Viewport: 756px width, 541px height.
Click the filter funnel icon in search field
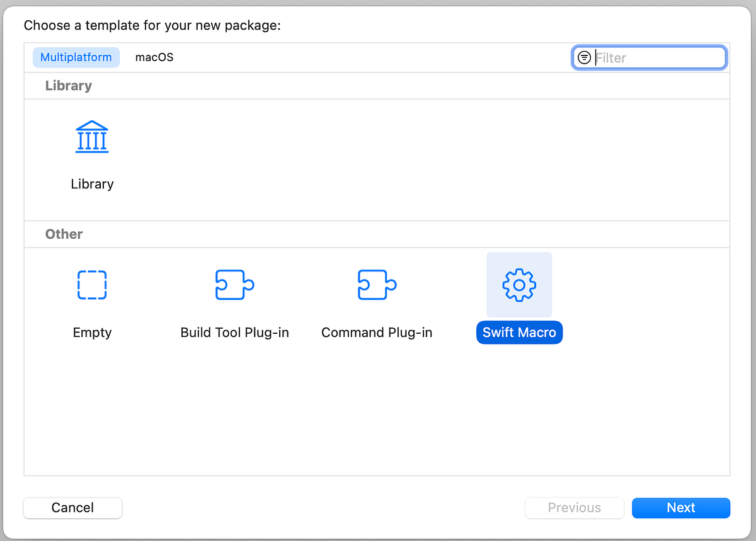pos(585,57)
